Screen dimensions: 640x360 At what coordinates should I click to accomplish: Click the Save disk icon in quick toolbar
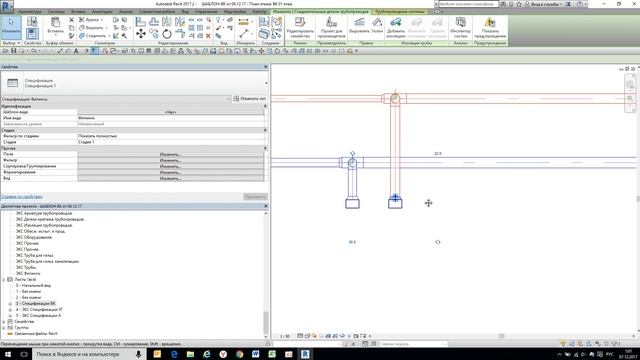click(x=13, y=51)
